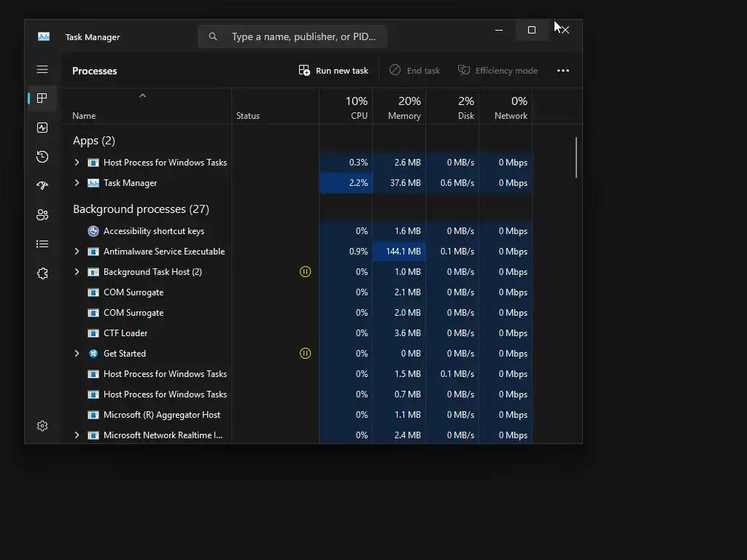
Task: Open the App history sidebar page
Action: click(42, 157)
